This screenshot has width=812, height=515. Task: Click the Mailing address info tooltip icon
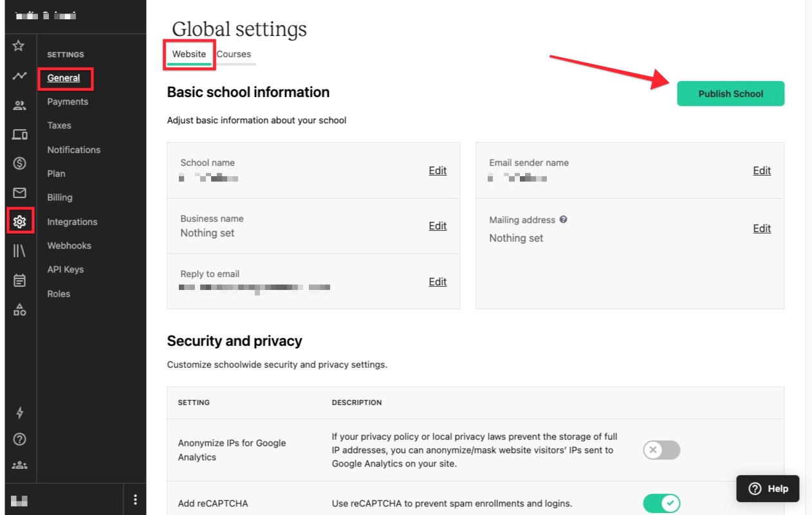[x=563, y=219]
